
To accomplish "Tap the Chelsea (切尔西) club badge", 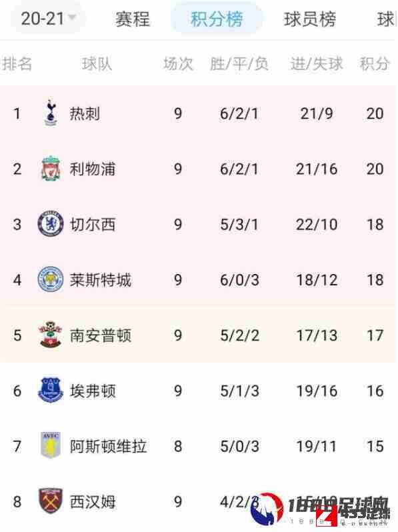I will click(x=51, y=224).
